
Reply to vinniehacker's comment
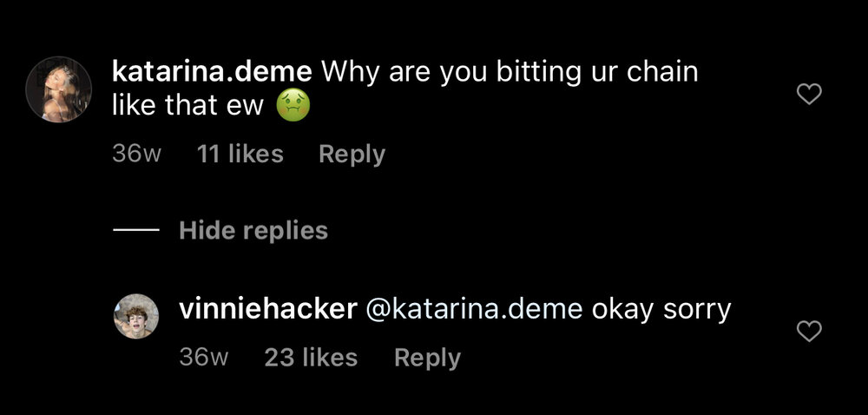[427, 358]
